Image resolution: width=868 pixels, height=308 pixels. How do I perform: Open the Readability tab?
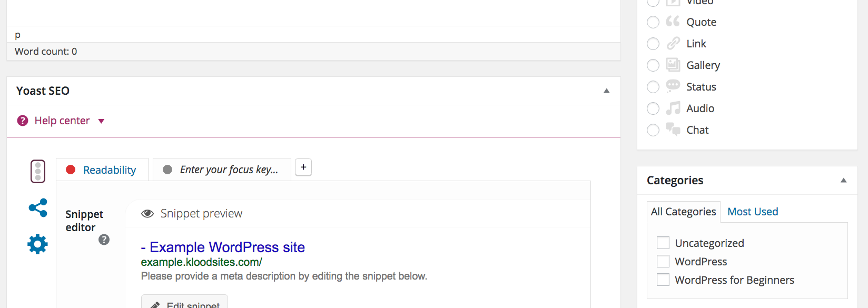pyautogui.click(x=109, y=170)
